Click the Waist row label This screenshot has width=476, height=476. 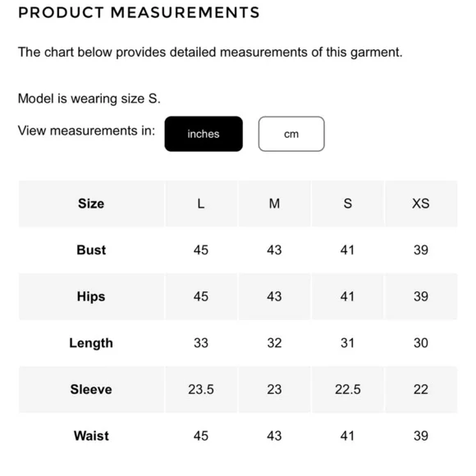[x=91, y=436]
